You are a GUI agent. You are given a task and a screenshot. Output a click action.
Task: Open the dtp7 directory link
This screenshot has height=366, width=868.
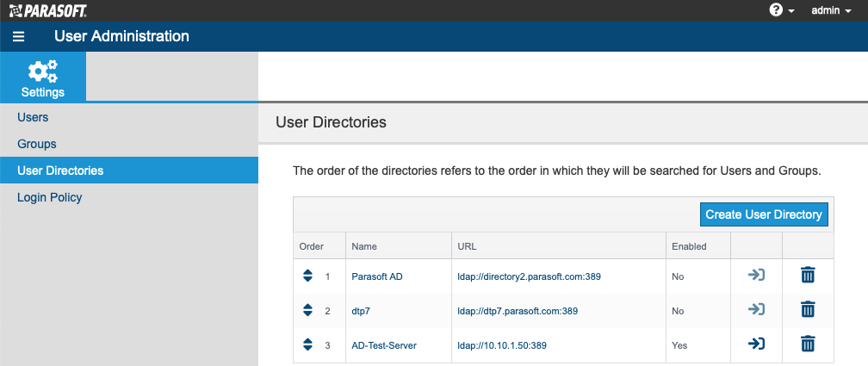click(360, 311)
